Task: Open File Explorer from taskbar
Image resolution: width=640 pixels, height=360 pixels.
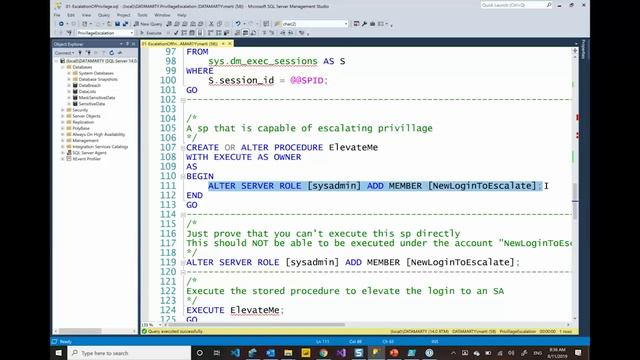Action: [x=288, y=353]
